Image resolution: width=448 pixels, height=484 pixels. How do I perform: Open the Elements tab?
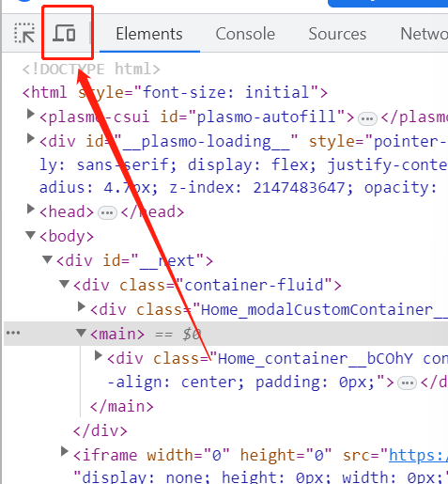click(149, 34)
